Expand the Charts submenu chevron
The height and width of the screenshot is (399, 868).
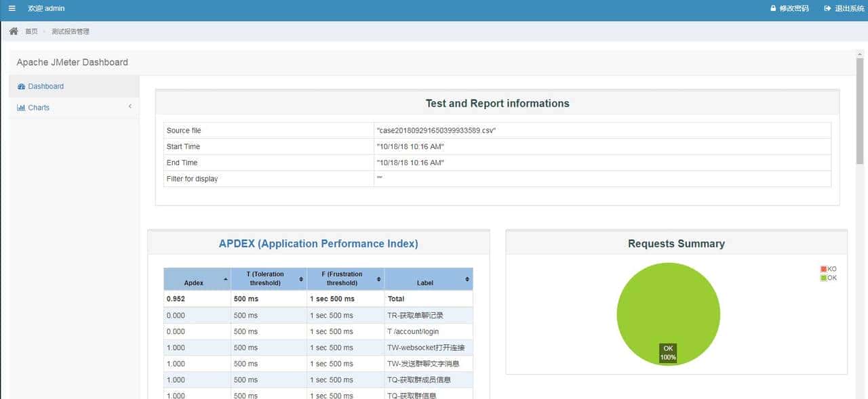[x=130, y=107]
